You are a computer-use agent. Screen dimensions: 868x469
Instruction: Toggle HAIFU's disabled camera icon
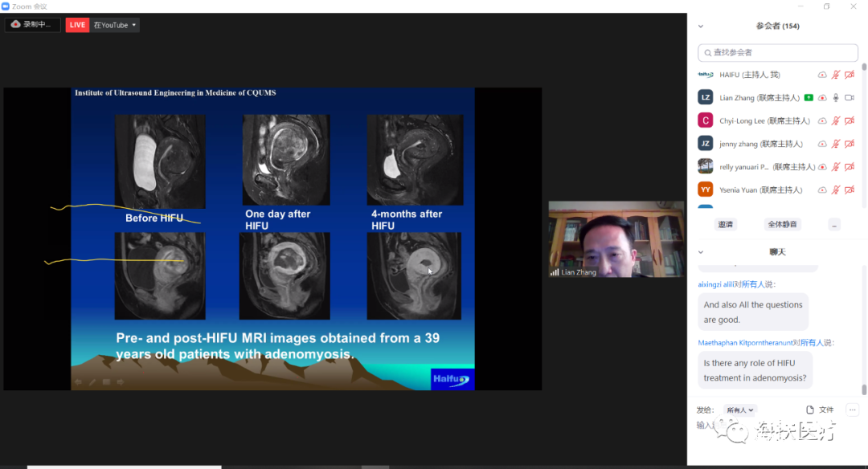(850, 75)
